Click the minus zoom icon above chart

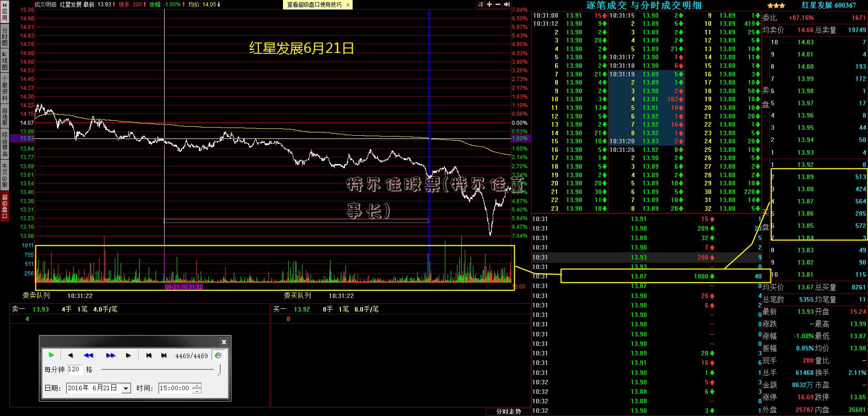tap(498, 5)
